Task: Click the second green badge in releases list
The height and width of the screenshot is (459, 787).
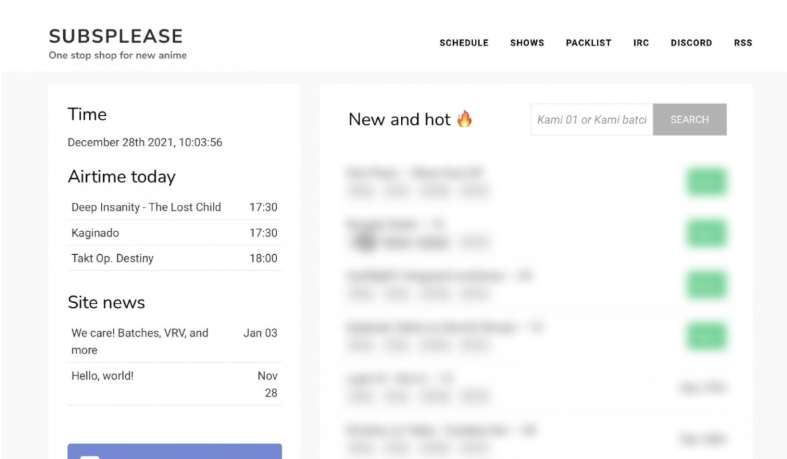Action: point(707,233)
